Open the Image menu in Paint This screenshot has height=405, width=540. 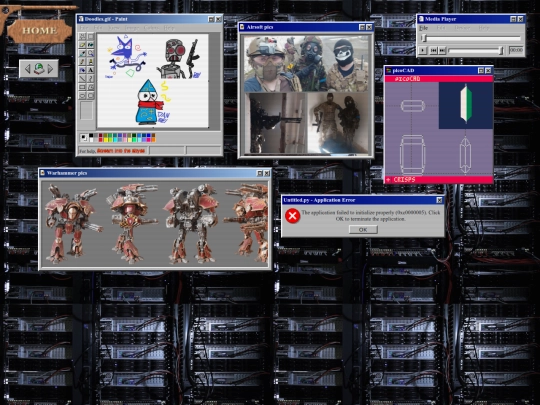pos(132,28)
